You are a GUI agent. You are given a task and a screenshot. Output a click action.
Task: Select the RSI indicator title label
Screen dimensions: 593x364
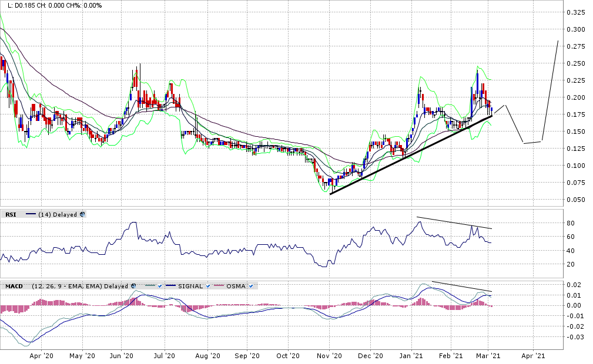click(11, 215)
